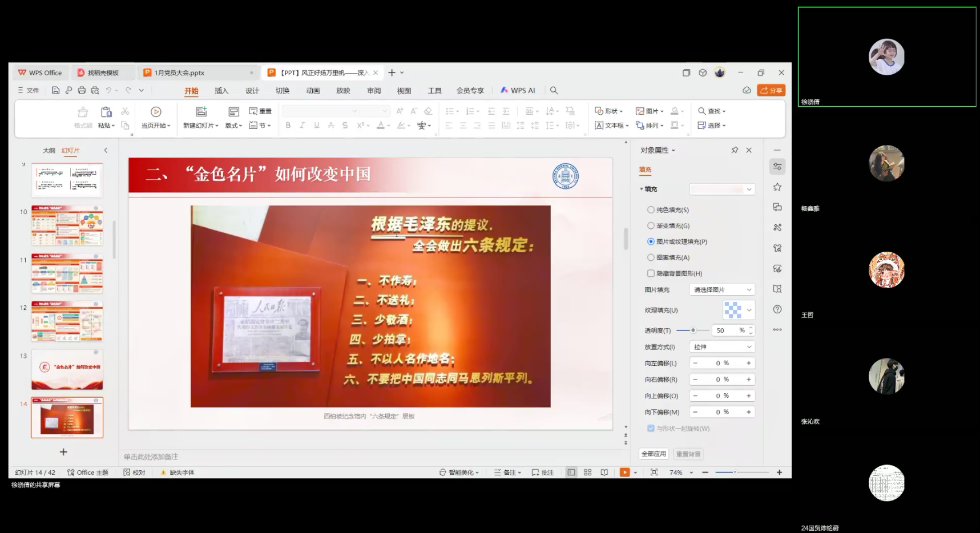Click the new slide icon
The width and height of the screenshot is (980, 533).
tap(201, 112)
